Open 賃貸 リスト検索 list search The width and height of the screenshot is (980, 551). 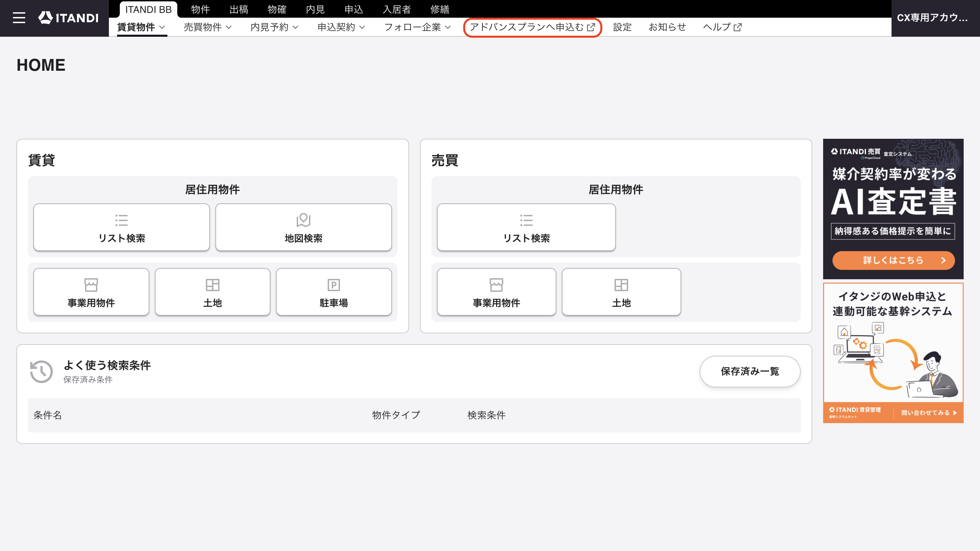pyautogui.click(x=121, y=227)
